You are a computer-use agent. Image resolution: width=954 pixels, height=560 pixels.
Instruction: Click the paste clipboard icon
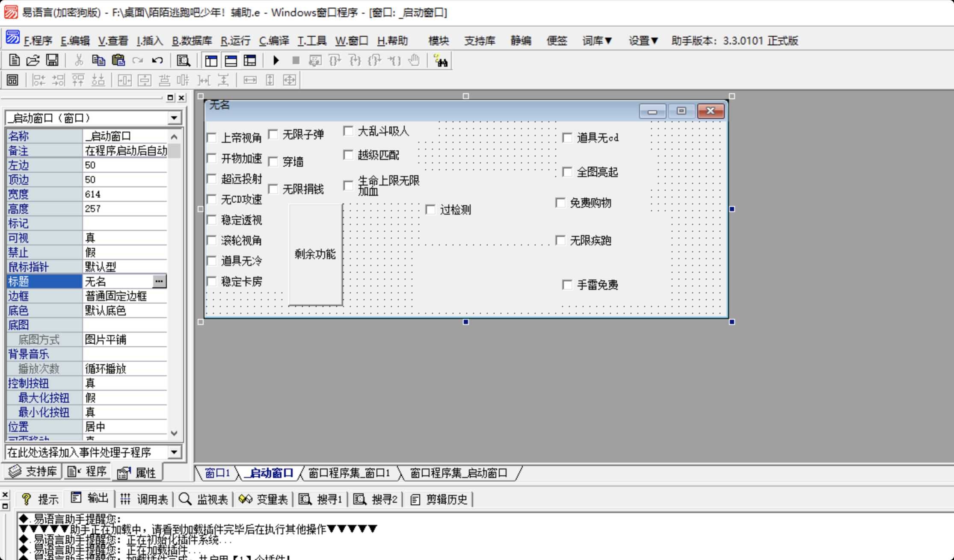coord(118,60)
